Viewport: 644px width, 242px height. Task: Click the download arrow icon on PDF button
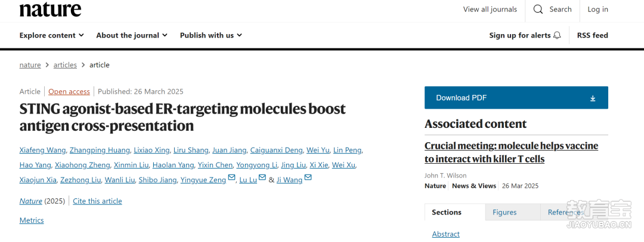(593, 98)
